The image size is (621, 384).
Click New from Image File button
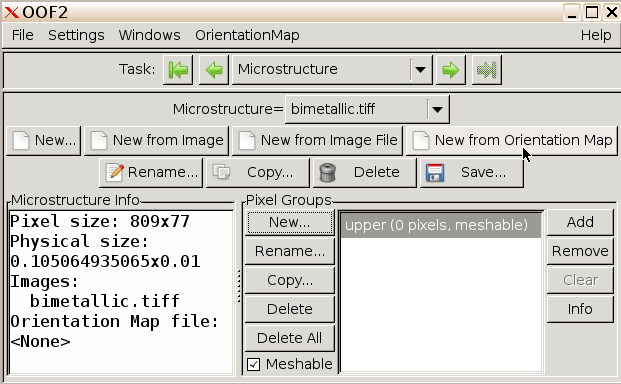(317, 141)
